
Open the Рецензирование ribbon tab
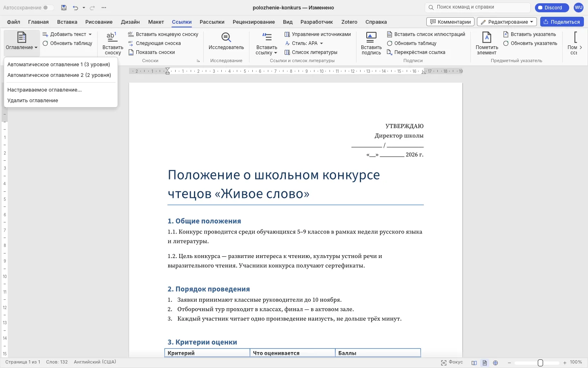[x=254, y=22]
